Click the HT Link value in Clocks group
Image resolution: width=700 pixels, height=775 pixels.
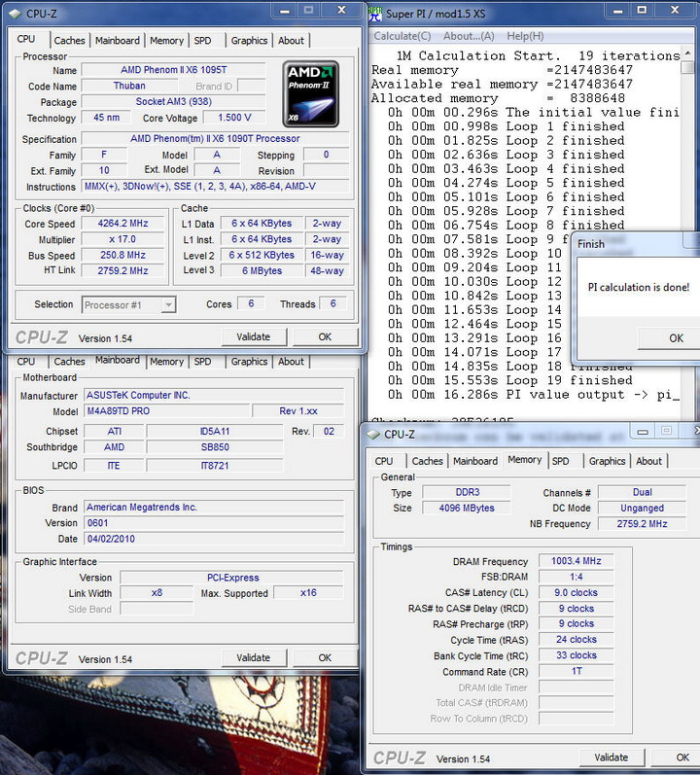[x=123, y=271]
